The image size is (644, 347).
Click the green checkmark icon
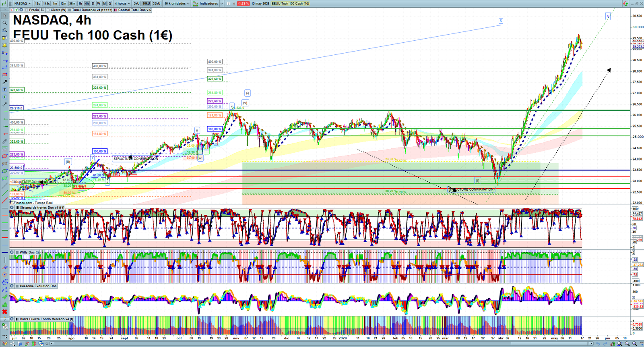(4, 297)
